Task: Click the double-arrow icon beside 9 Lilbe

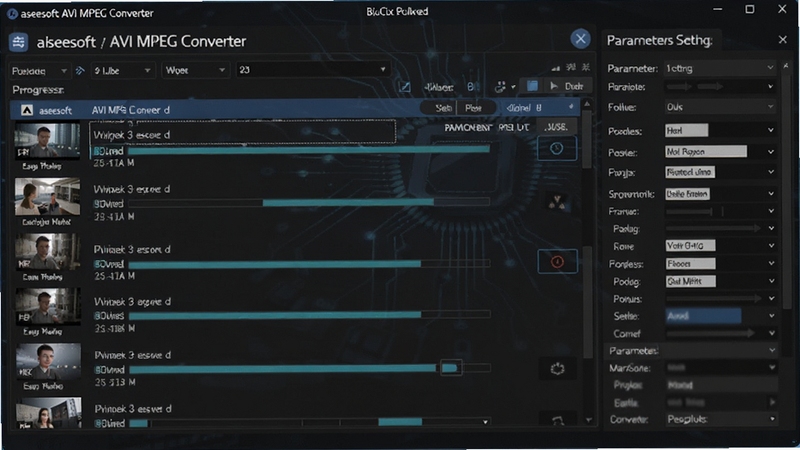Action: 80,70
